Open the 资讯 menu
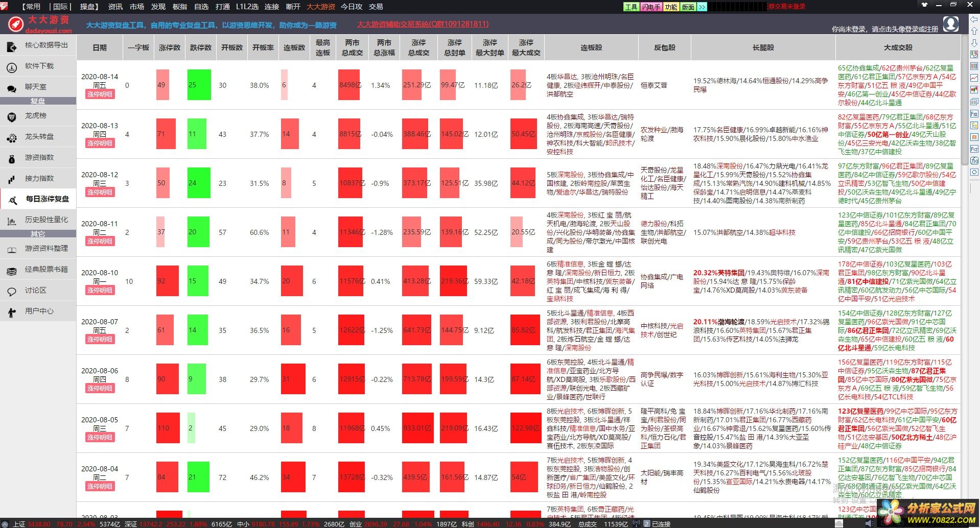The image size is (980, 528). pos(115,7)
